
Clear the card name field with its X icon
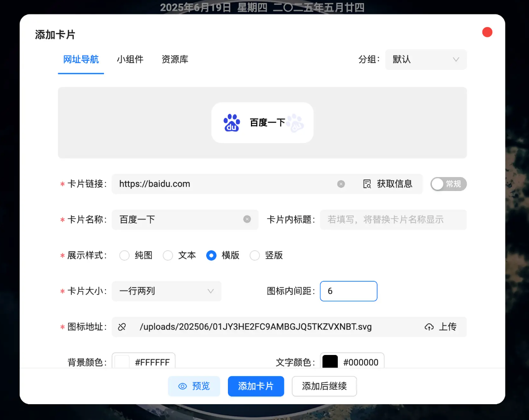tap(247, 219)
